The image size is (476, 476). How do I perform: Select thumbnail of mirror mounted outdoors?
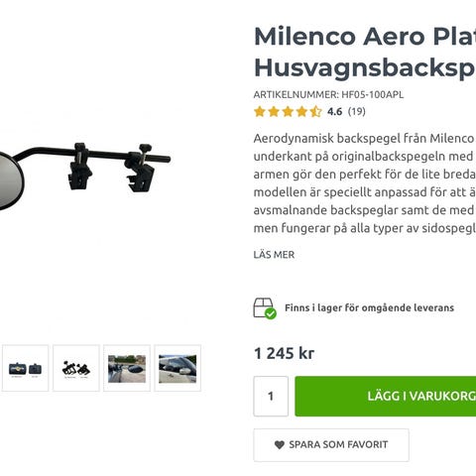127,368
